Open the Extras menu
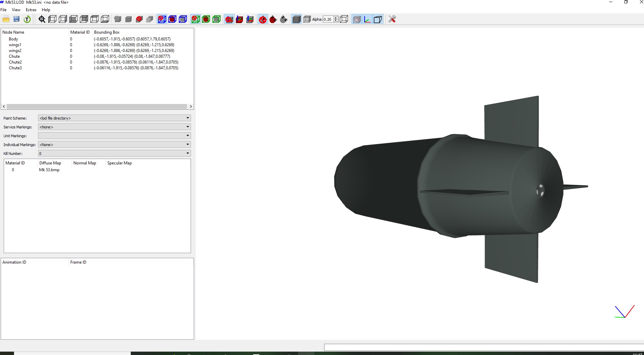Image resolution: width=644 pixels, height=355 pixels. click(x=31, y=10)
